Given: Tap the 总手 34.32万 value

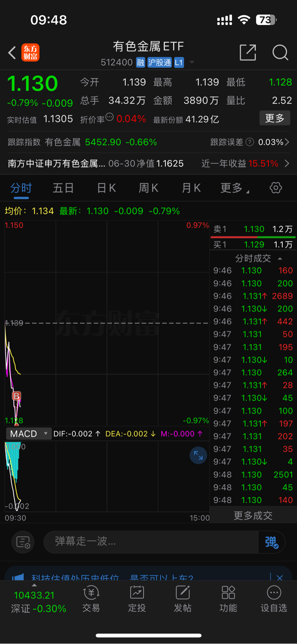Looking at the screenshot, I should click(127, 101).
